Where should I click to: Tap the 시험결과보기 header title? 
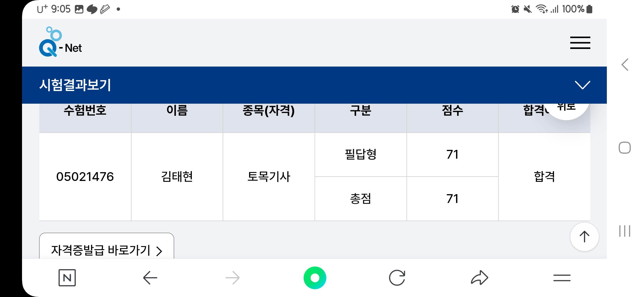tap(75, 85)
